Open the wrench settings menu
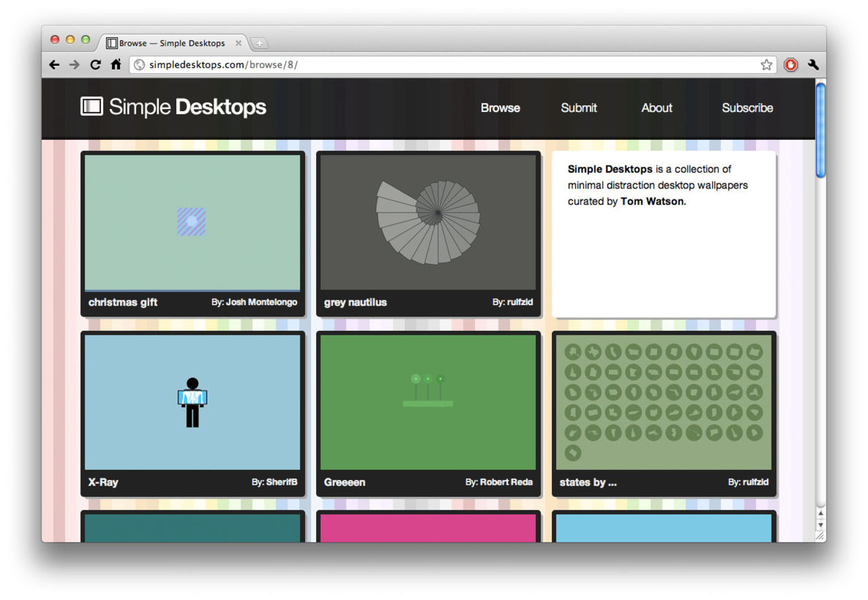Viewport: 868px width, 600px height. (x=813, y=65)
